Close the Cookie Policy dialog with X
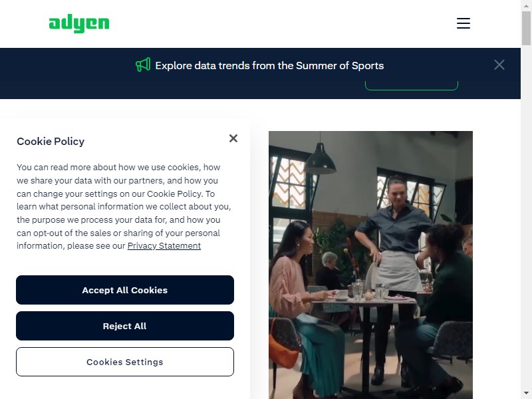532x399 pixels. pyautogui.click(x=233, y=138)
